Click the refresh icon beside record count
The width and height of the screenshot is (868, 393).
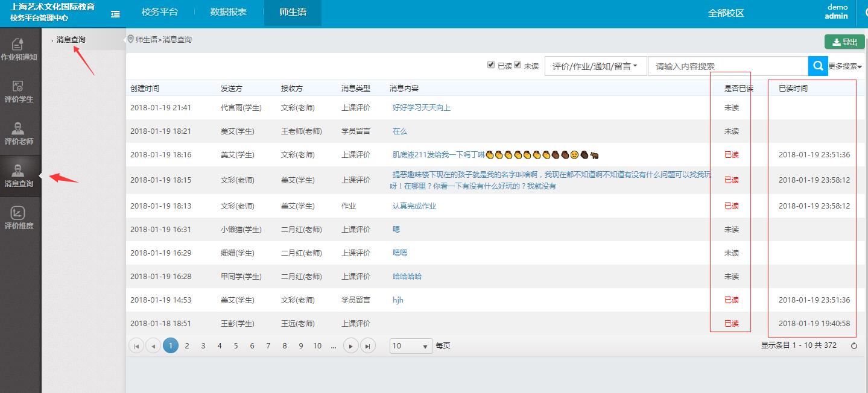854,346
